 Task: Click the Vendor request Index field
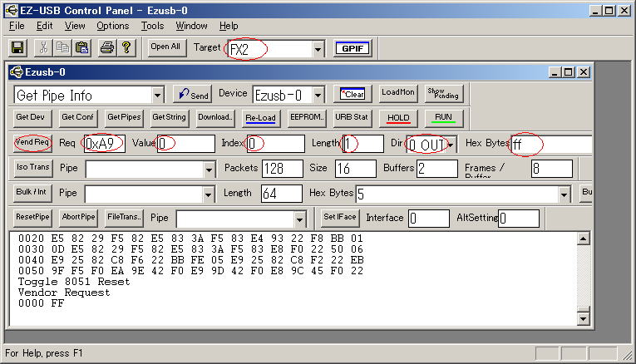[x=275, y=144]
